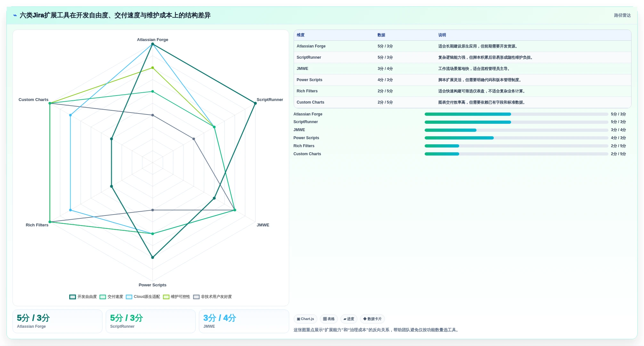Click the main heading about 六类Jira扩展工具
This screenshot has width=644, height=346.
[115, 15]
